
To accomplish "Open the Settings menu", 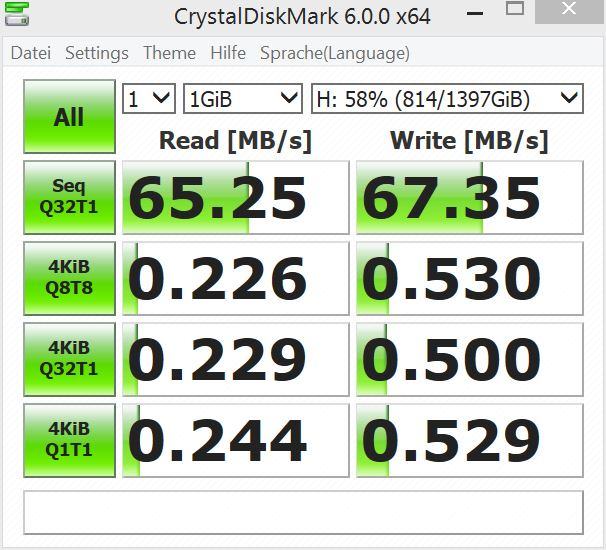I will [x=97, y=53].
